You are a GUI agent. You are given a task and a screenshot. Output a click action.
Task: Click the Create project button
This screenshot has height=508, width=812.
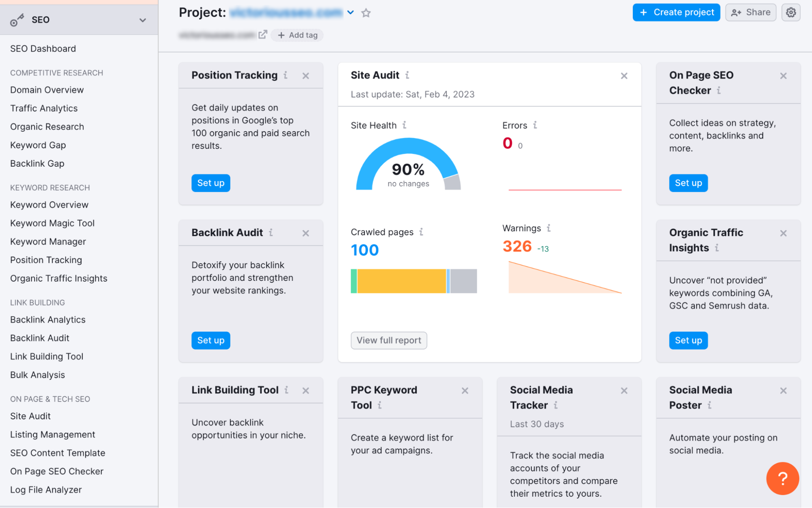pos(676,13)
